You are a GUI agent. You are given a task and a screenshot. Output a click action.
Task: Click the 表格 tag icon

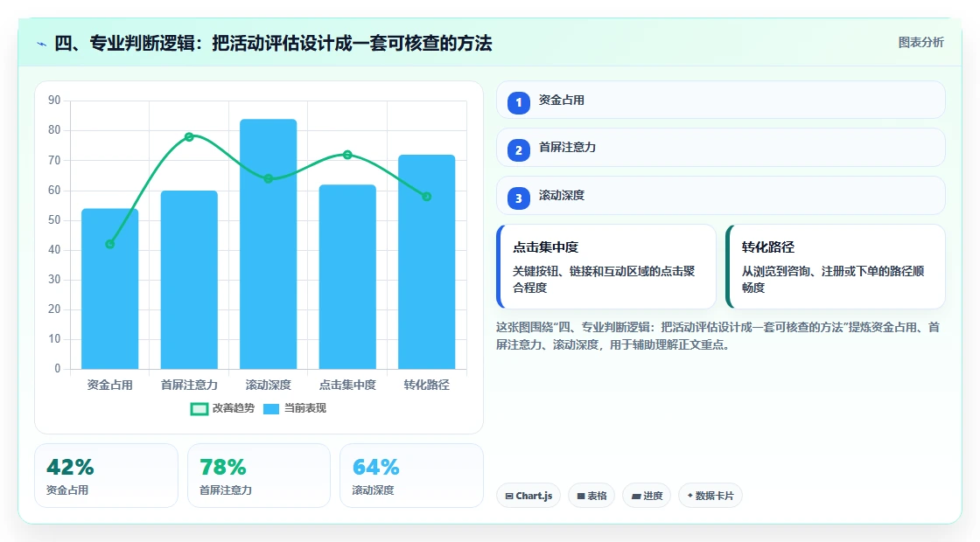(581, 496)
